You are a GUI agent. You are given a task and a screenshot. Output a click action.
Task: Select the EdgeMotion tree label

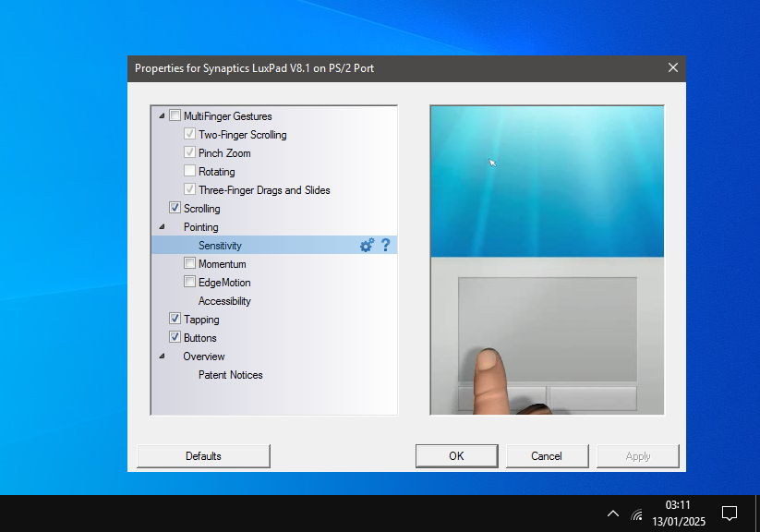(224, 283)
